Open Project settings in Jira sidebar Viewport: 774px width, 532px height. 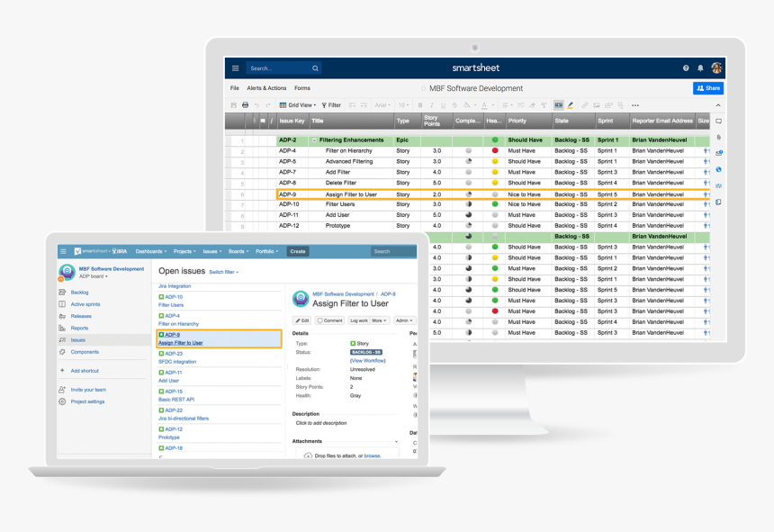87,401
